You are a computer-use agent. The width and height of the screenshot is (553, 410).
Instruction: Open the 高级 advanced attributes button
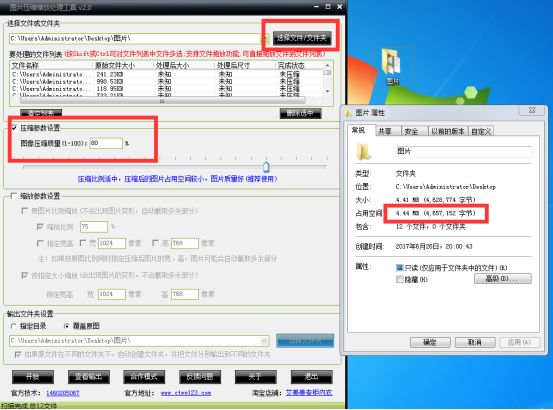(x=503, y=279)
